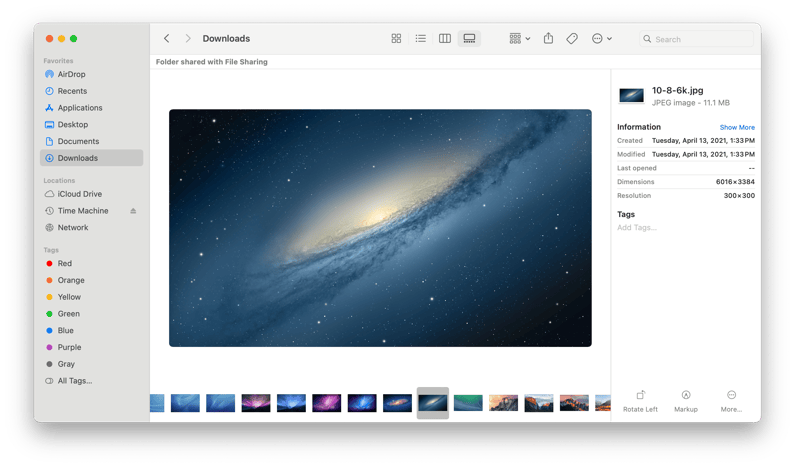Click Folder shared with File Sharing banner
Viewport: 795px width, 467px height.
point(211,62)
